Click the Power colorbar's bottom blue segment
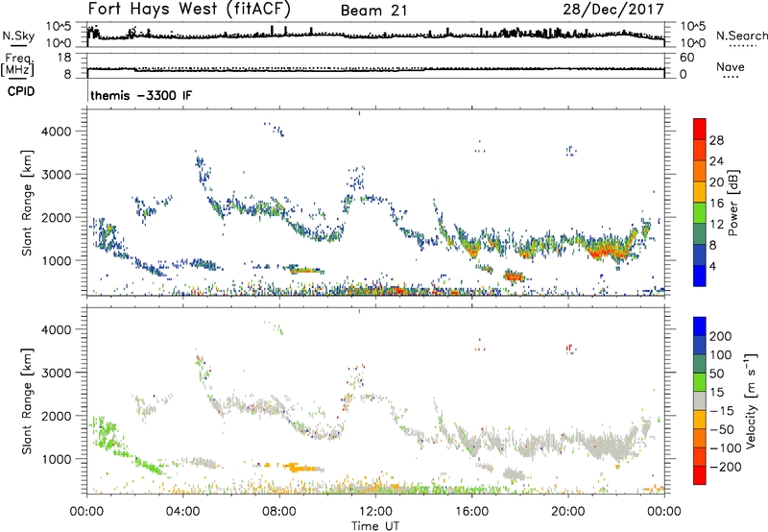768x532 pixels. click(x=700, y=276)
